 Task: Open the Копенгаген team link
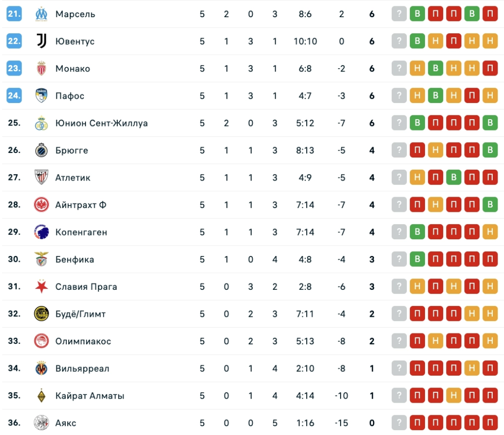pyautogui.click(x=81, y=232)
